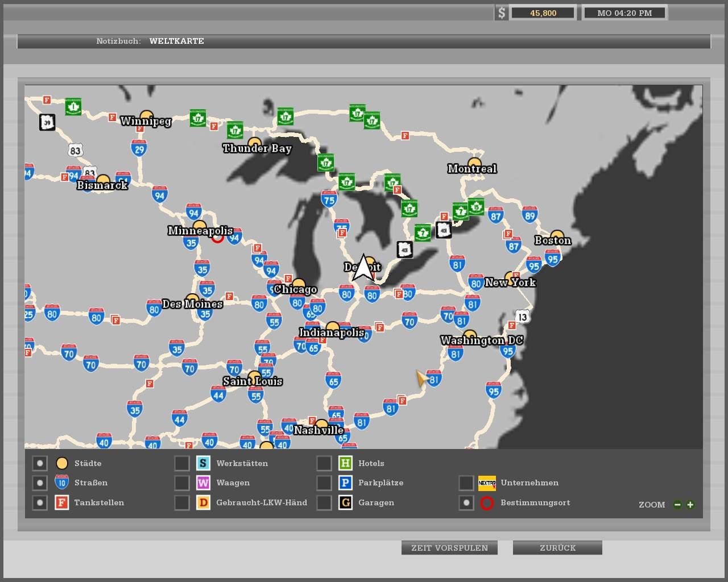Click the Washington DC city label
This screenshot has height=582, width=728.
pos(482,340)
